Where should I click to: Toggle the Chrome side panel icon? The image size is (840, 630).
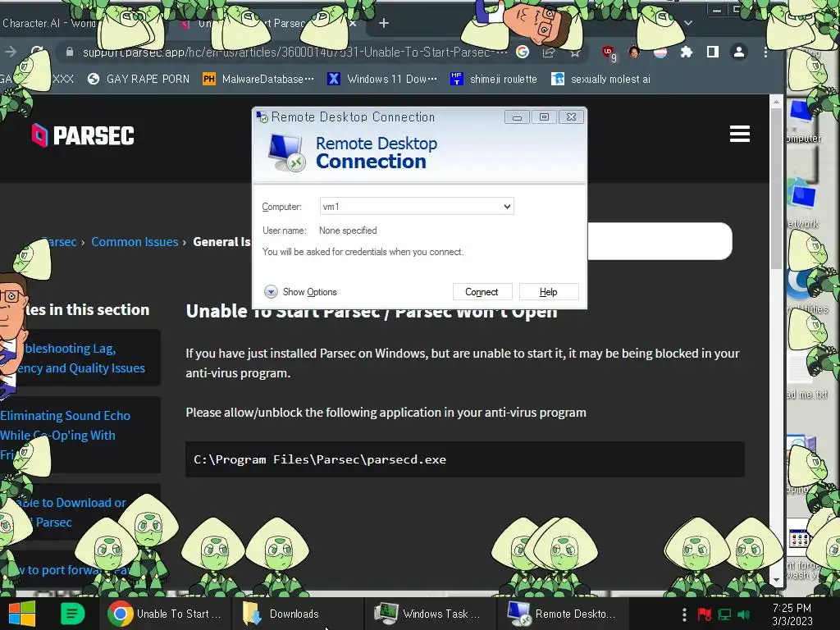pos(713,52)
